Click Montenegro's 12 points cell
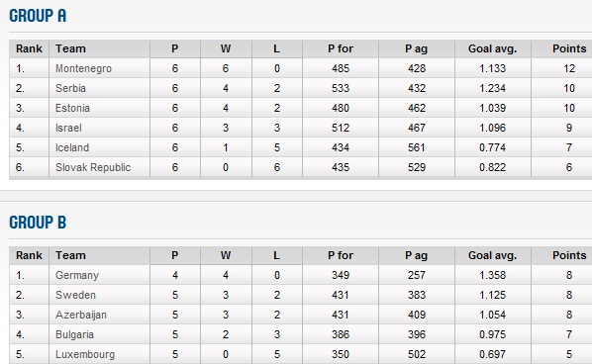The width and height of the screenshot is (592, 364). pos(569,68)
